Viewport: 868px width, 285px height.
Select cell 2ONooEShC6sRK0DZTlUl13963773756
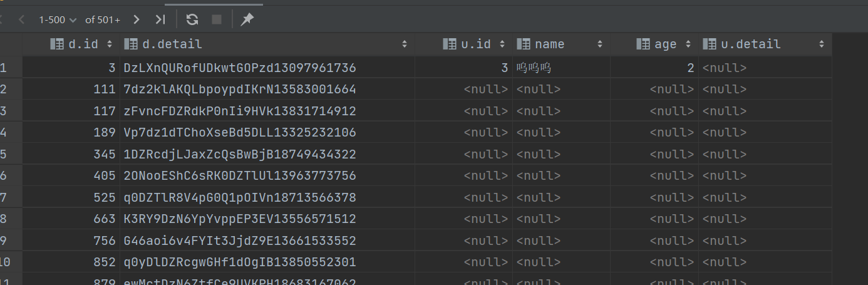point(267,176)
